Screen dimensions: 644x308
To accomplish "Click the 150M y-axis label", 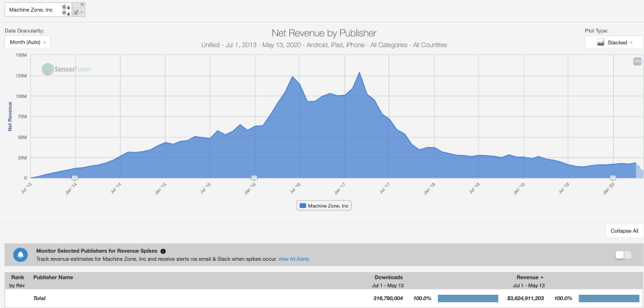I will click(x=20, y=55).
